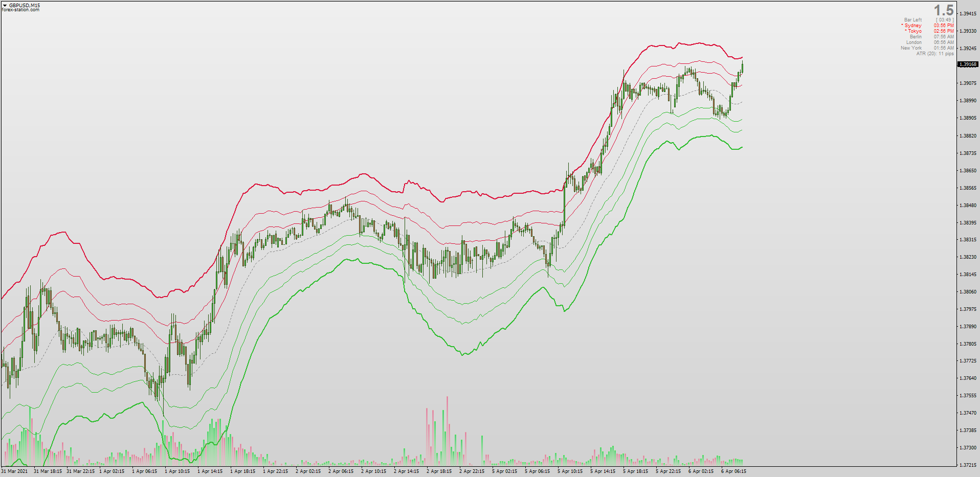Screen dimensions: 980x477
Task: Click the 1 Apr 06:15 time label
Action: point(145,471)
